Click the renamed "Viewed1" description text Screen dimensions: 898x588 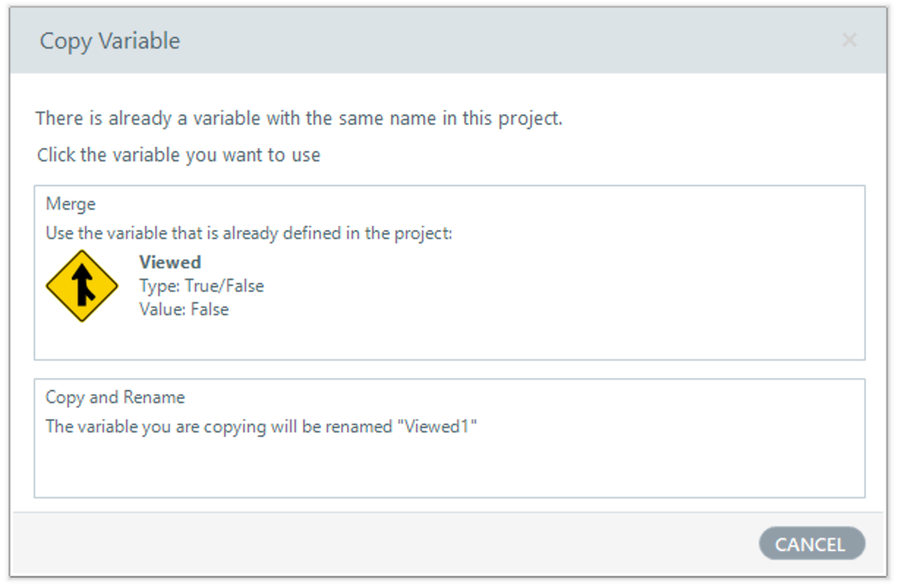pyautogui.click(x=261, y=426)
